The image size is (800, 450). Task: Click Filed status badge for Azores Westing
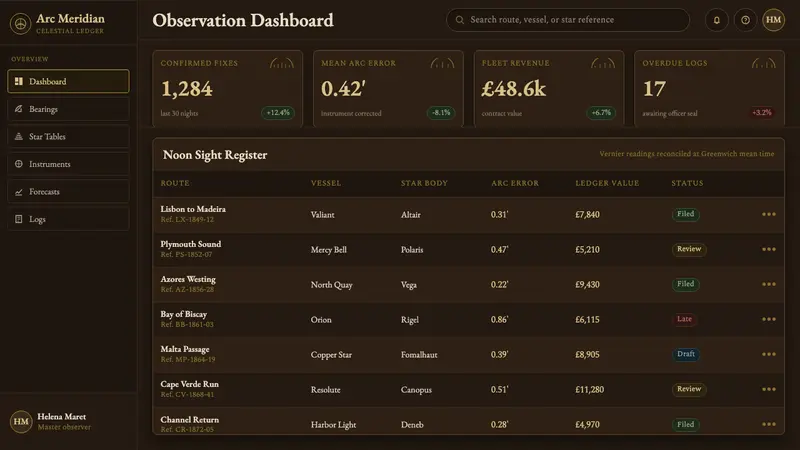[x=685, y=284]
